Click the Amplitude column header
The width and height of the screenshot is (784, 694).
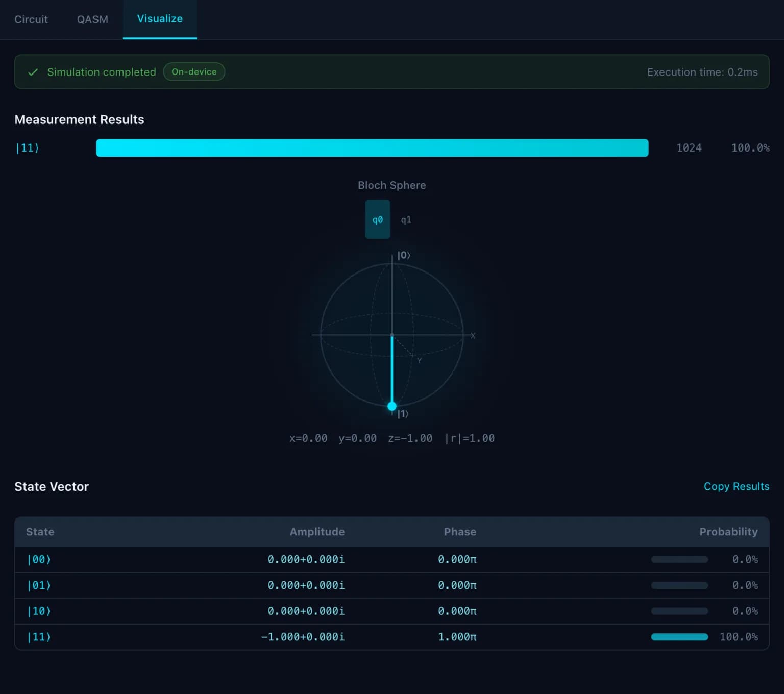coord(317,532)
